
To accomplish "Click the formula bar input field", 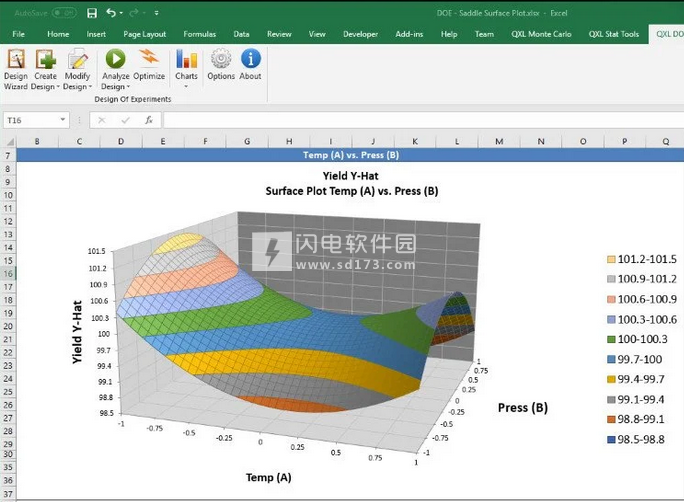I will click(x=420, y=120).
